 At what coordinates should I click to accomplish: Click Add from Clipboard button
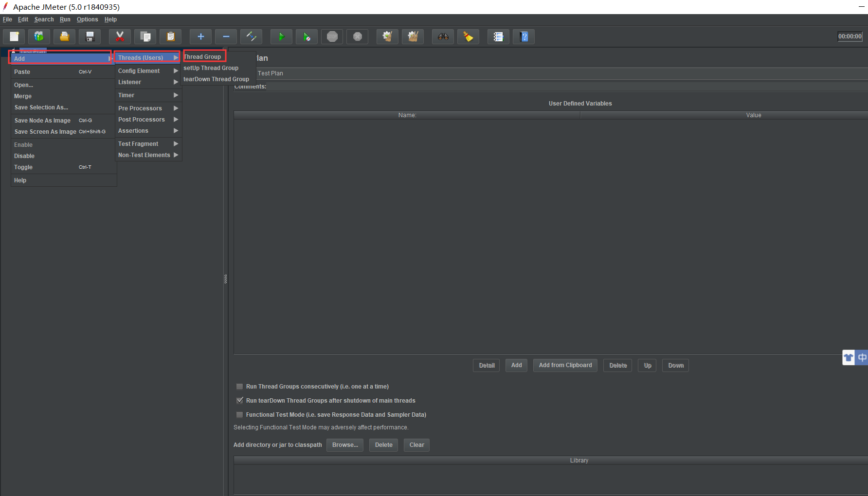pos(565,365)
